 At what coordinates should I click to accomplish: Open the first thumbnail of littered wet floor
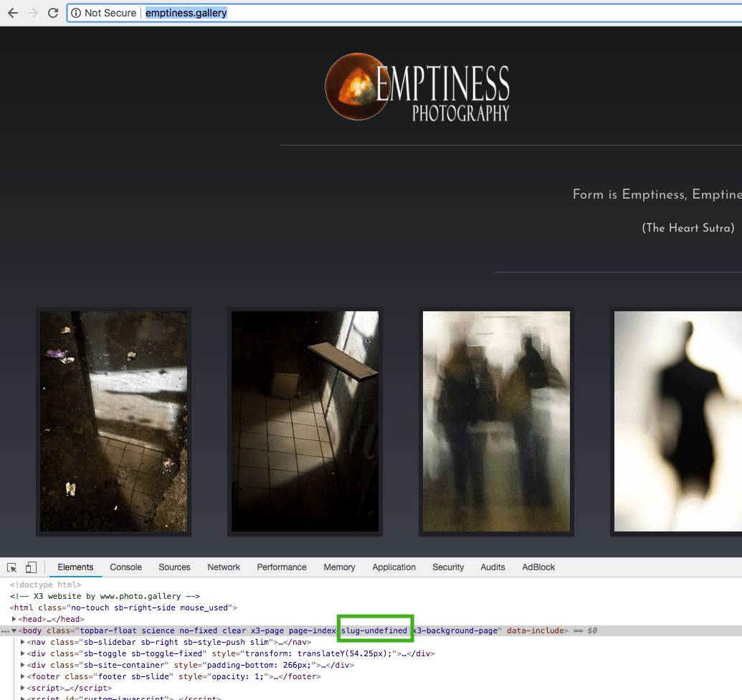point(113,421)
